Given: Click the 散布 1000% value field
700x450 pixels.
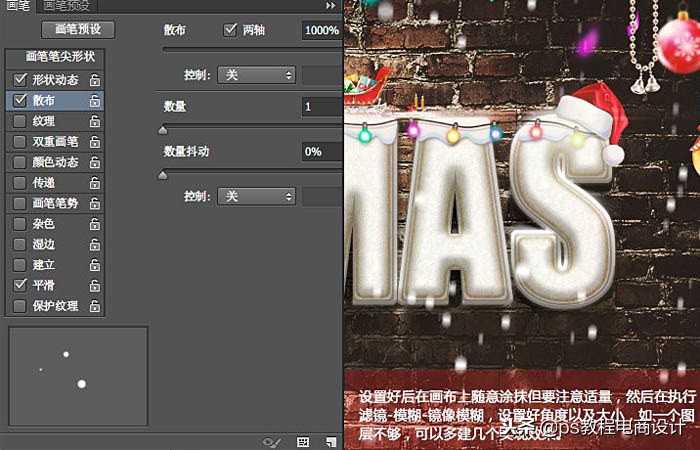Looking at the screenshot, I should (x=322, y=30).
